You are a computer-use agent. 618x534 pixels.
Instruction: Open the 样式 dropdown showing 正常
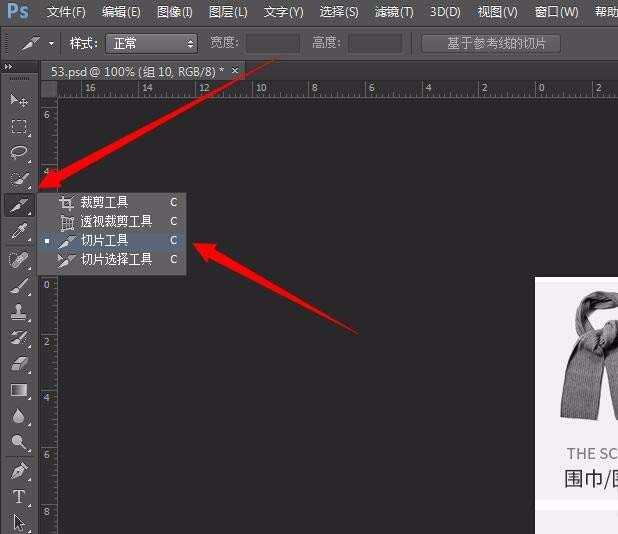[152, 44]
